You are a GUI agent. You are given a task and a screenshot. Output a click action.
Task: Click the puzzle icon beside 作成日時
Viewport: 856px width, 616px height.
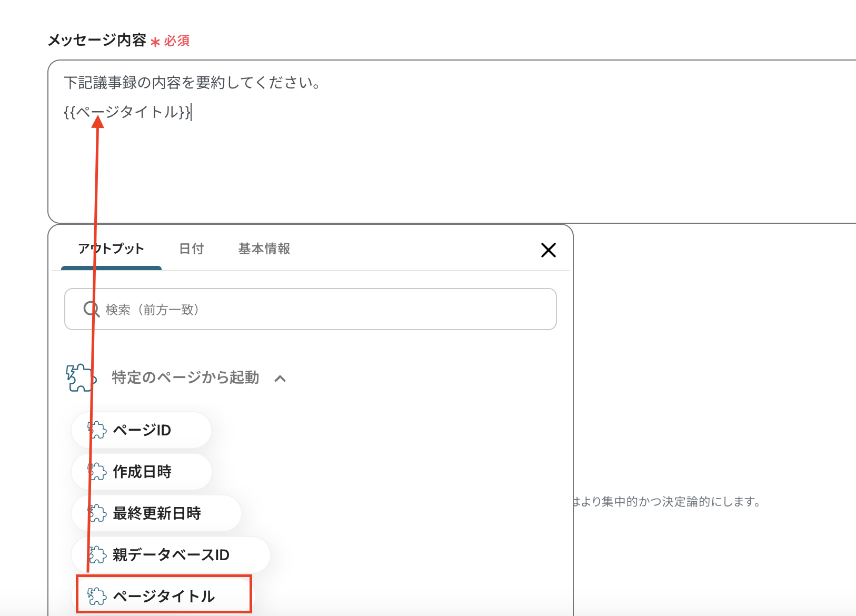[x=95, y=472]
